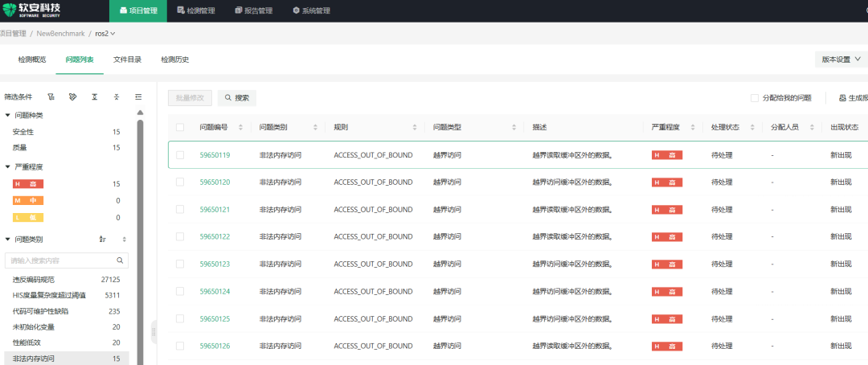
Task: Tick the checkbox for issue 59650123
Action: click(180, 265)
